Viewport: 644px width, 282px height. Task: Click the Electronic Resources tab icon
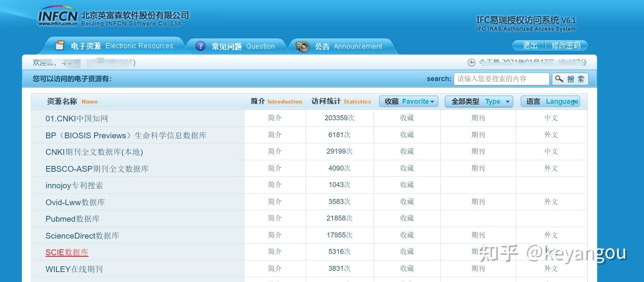pyautogui.click(x=60, y=45)
